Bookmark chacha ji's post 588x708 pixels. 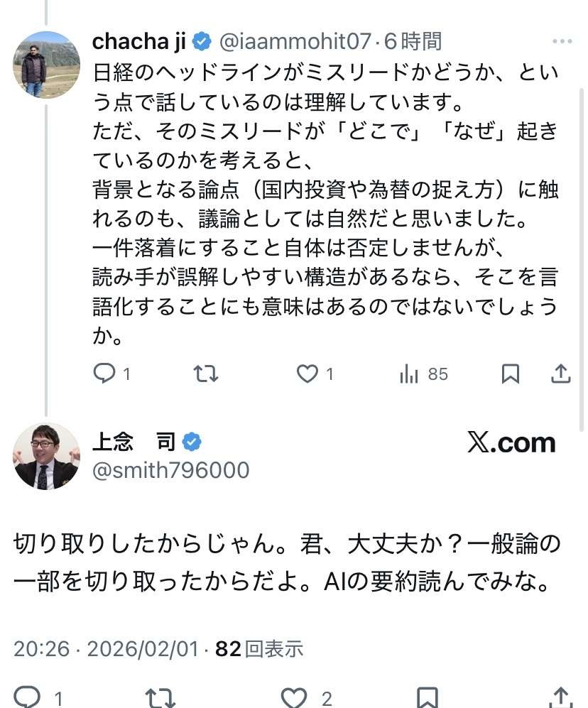click(x=510, y=373)
